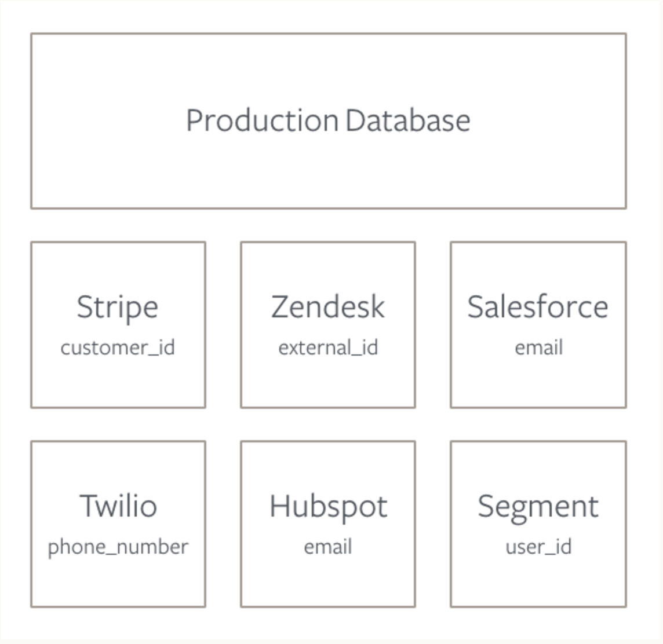
Task: Click the email label under Salesforce
Action: tap(538, 347)
